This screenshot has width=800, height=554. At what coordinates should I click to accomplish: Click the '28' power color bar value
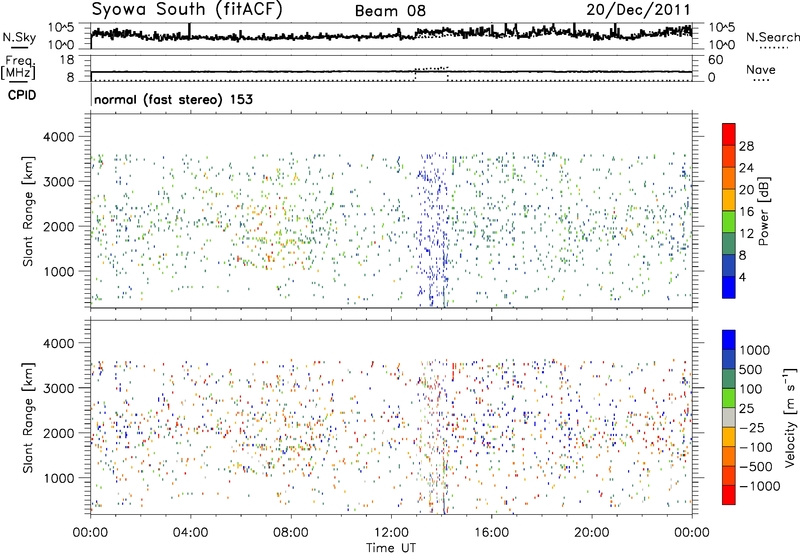point(746,146)
